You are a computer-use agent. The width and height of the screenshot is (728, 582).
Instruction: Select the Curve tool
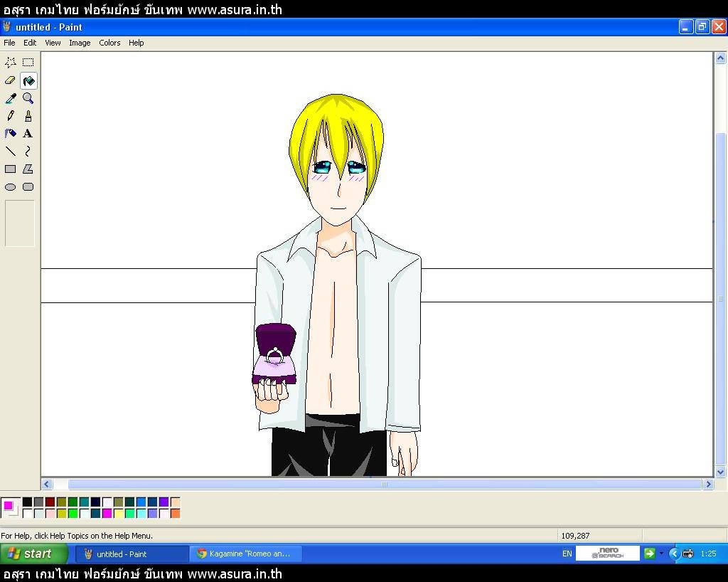point(28,152)
